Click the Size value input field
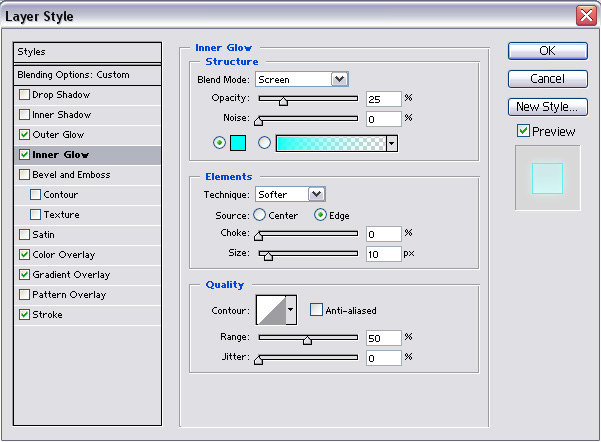The height and width of the screenshot is (442, 601). point(384,254)
